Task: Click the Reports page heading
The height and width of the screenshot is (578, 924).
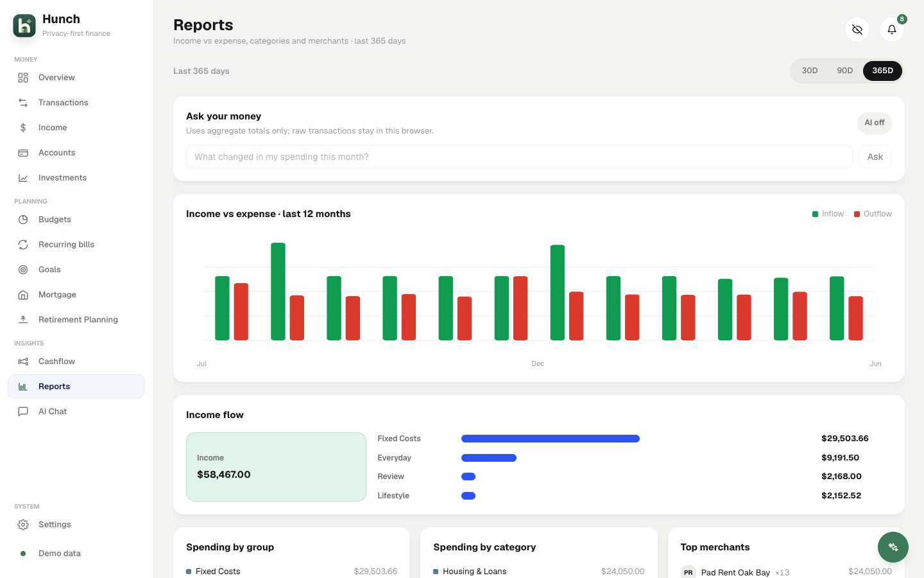Action: [x=203, y=25]
